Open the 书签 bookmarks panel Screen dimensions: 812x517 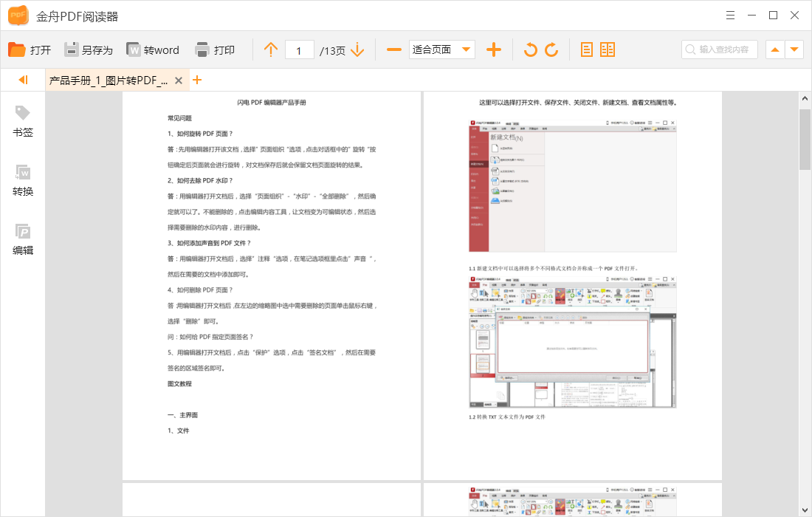pyautogui.click(x=23, y=122)
